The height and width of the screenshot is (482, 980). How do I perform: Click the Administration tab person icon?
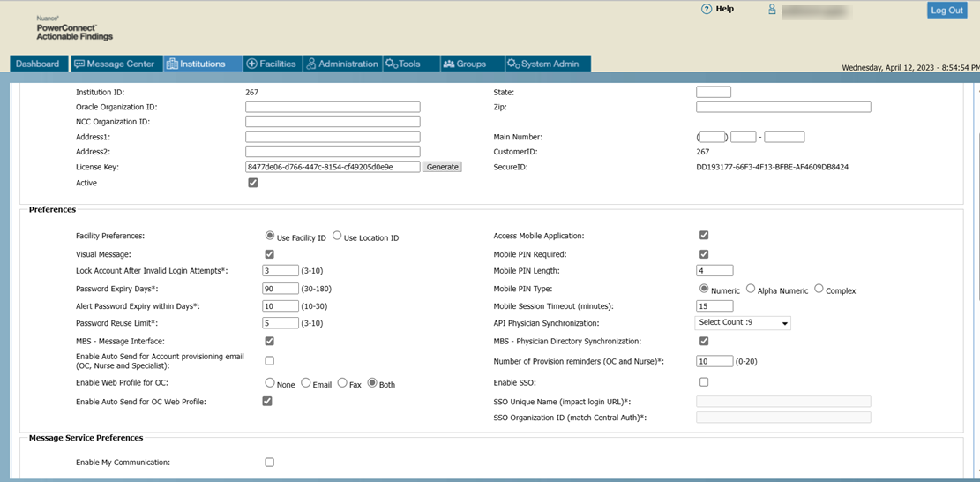click(311, 64)
